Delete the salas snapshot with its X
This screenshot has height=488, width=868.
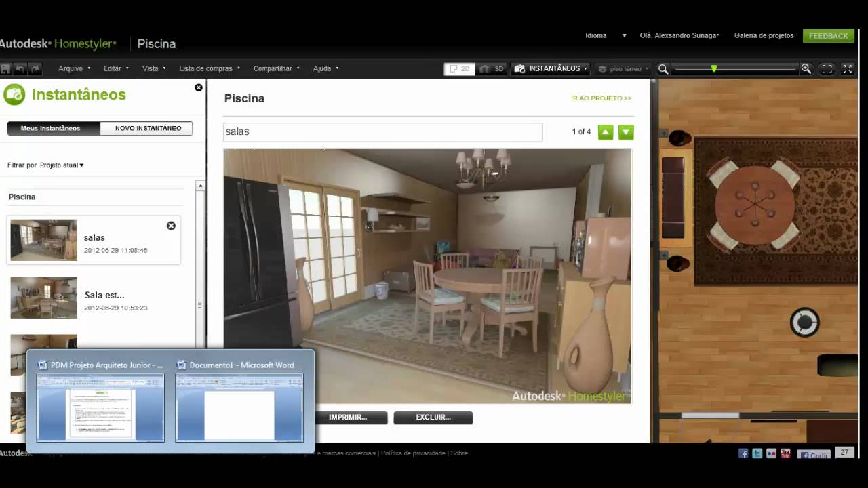171,226
